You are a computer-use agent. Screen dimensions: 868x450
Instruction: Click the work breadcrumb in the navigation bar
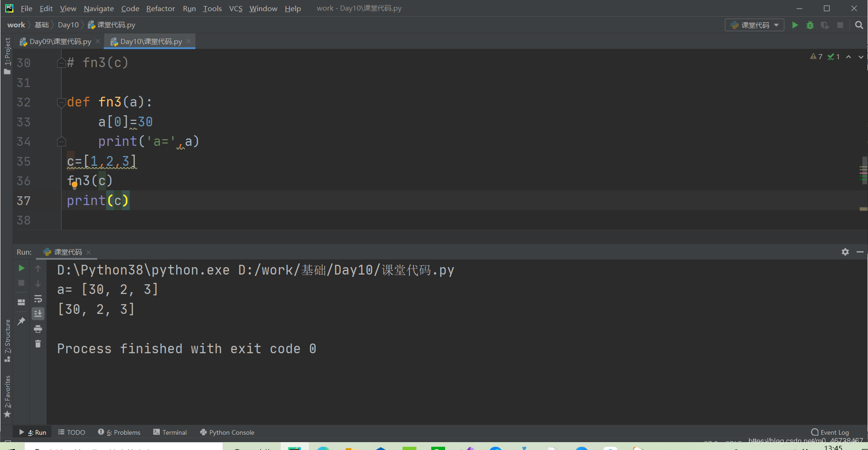(x=16, y=25)
